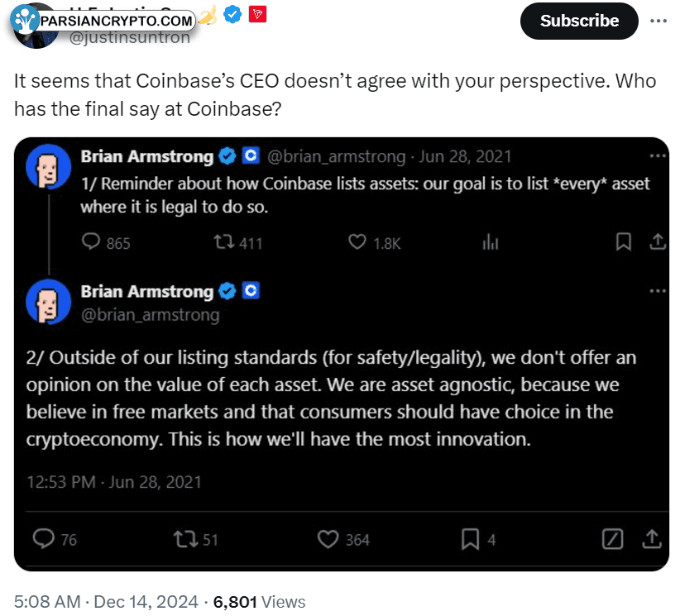Screen dimensions: 680x616
Task: Click share icon on the second tweet
Action: (651, 539)
